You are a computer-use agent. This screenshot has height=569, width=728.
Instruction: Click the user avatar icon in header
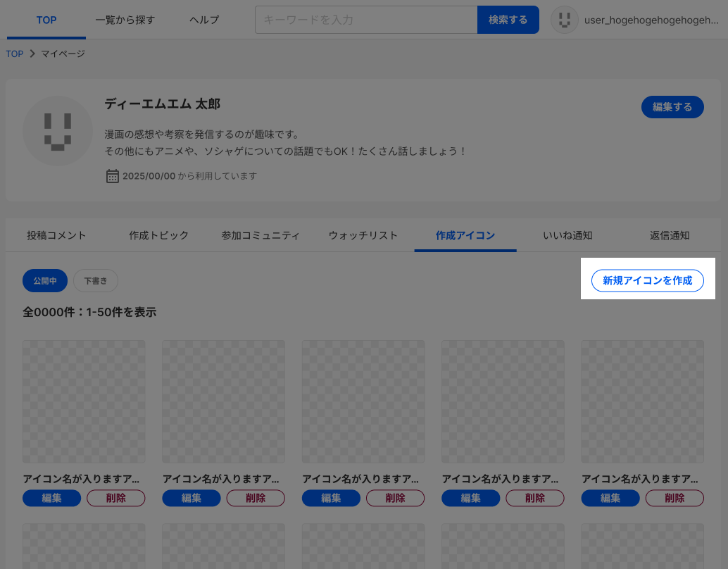pyautogui.click(x=564, y=20)
